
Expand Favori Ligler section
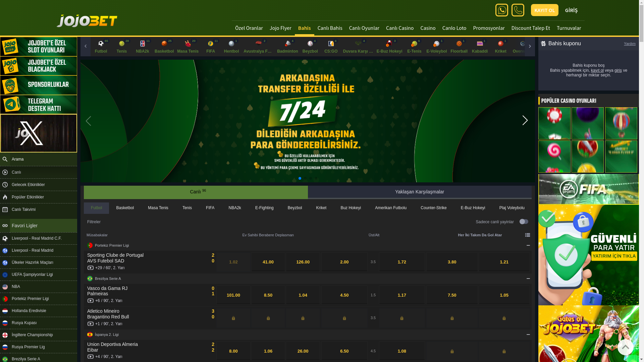tap(39, 226)
